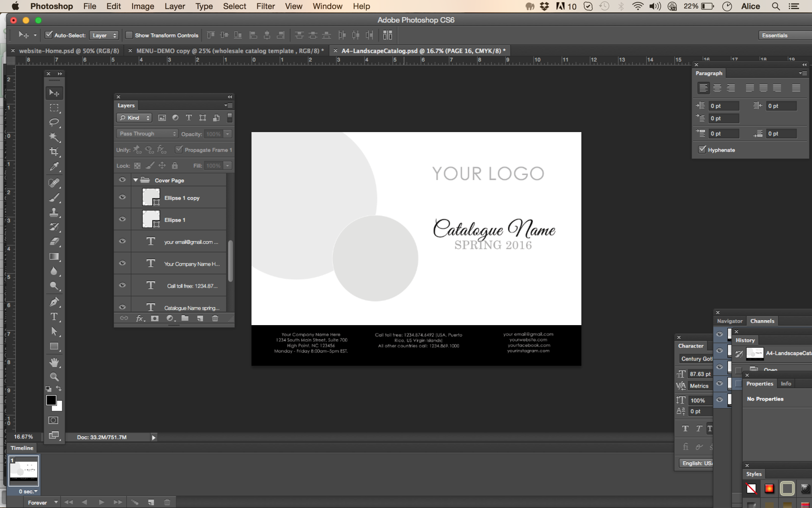This screenshot has width=812, height=508.
Task: Add a layer mask from Layers panel
Action: (x=155, y=318)
